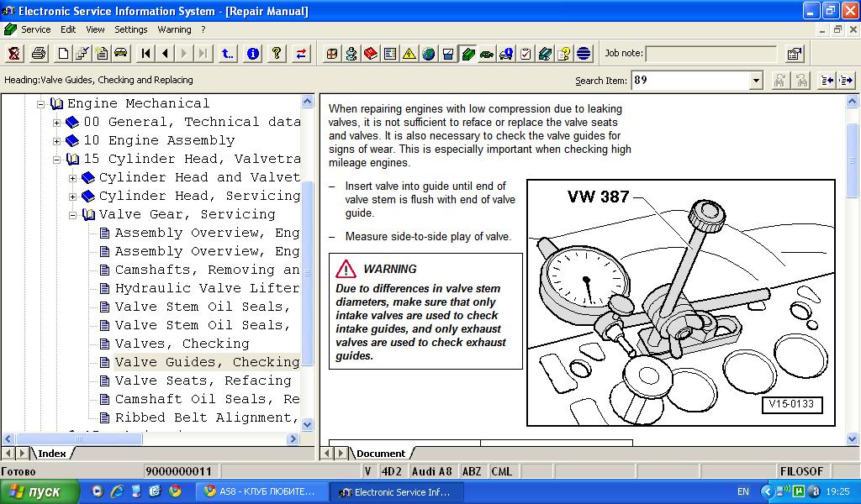Open the Settings menu
This screenshot has height=504, width=861.
tap(130, 29)
